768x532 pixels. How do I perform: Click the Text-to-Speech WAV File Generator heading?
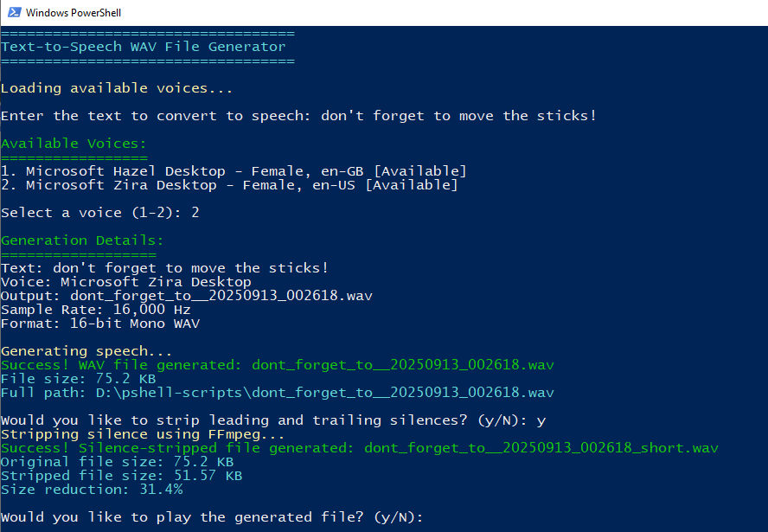pyautogui.click(x=143, y=47)
